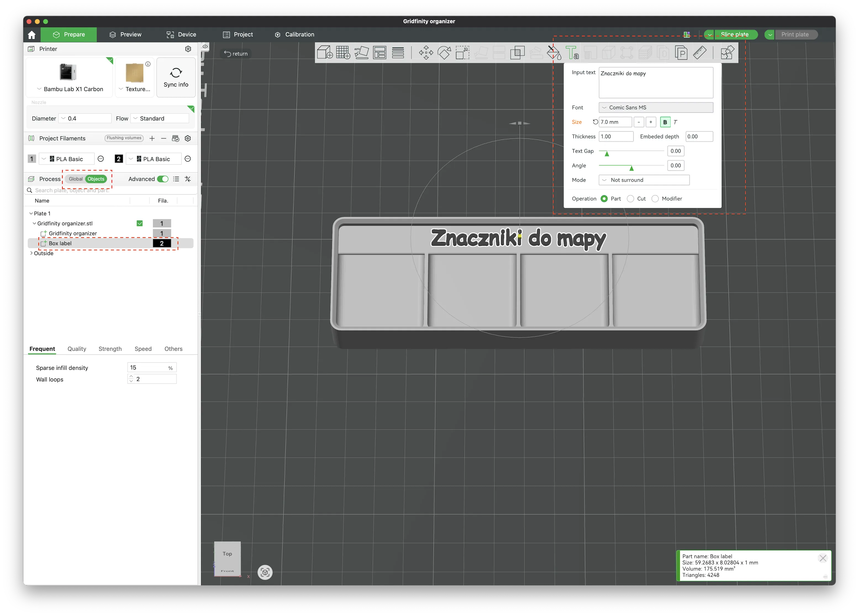
Task: Select the Cut operation radio
Action: (x=630, y=199)
